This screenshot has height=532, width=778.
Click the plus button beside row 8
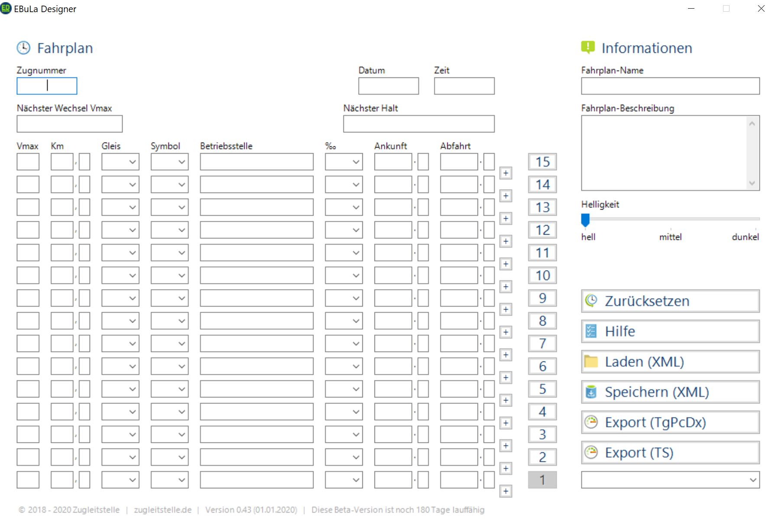click(505, 332)
